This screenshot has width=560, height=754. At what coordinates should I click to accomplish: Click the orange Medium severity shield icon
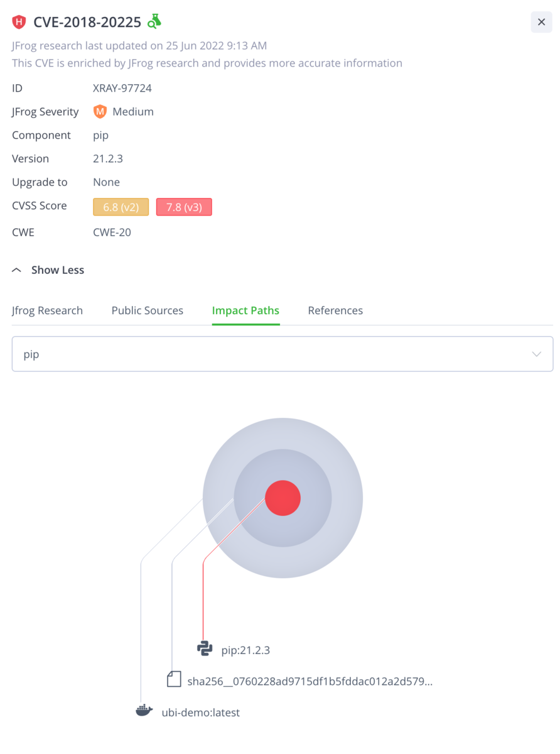[100, 112]
